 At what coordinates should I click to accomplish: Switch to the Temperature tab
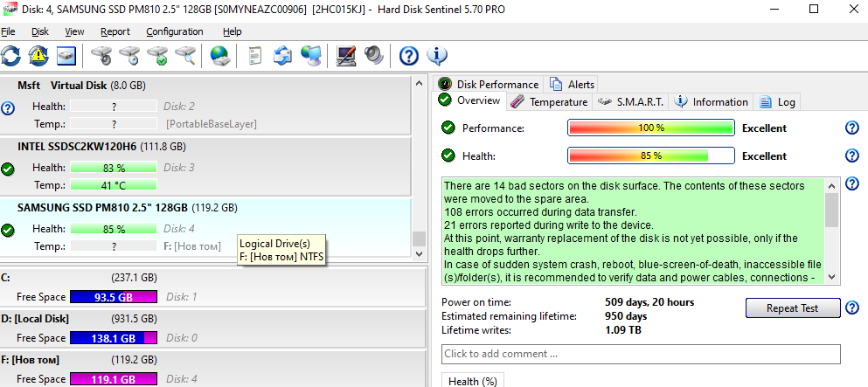[x=549, y=101]
